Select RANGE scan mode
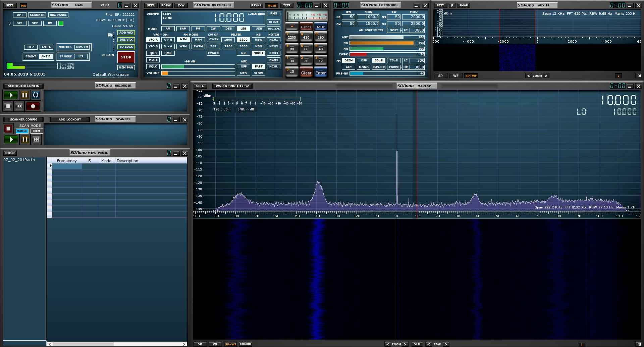 22,131
